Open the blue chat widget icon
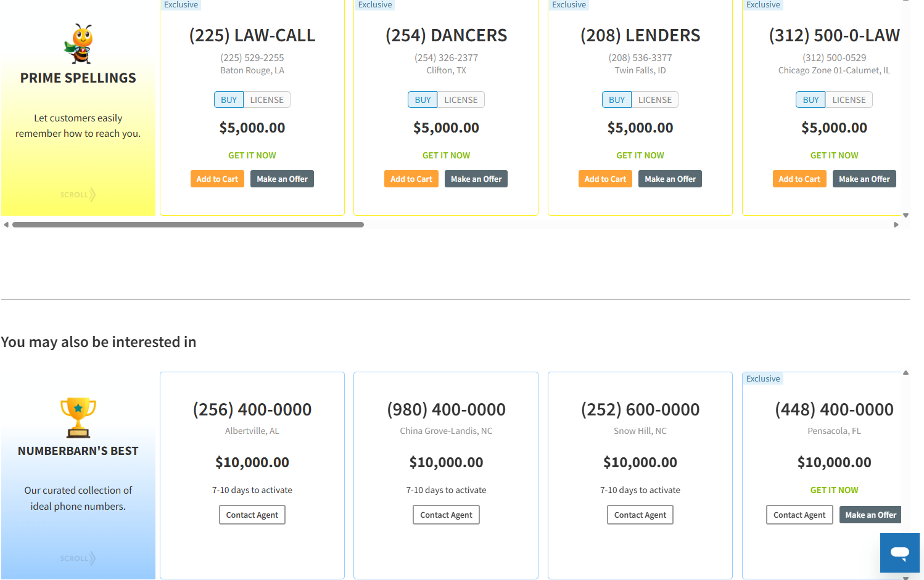924x580 pixels. [x=899, y=553]
